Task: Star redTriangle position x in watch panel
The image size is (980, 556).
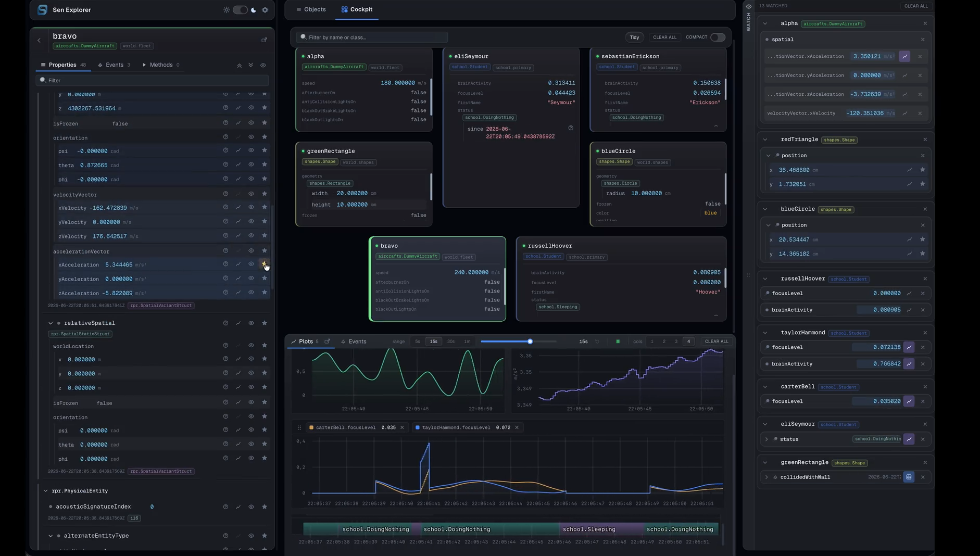Action: [x=922, y=170]
